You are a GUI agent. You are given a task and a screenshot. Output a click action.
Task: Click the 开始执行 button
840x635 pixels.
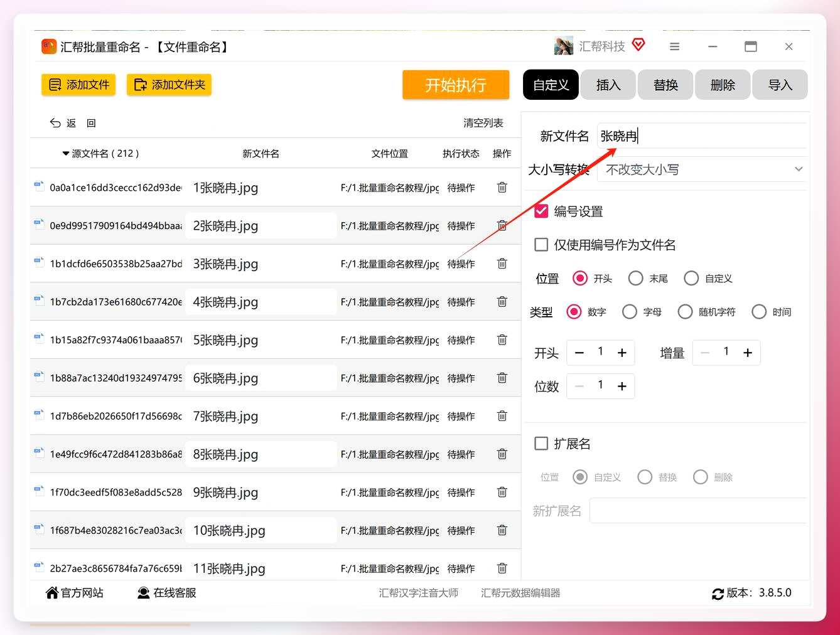point(456,85)
